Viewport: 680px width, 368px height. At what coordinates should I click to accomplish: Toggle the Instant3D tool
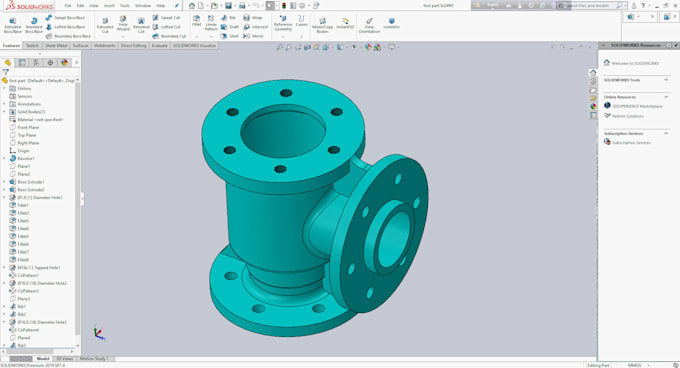point(345,23)
